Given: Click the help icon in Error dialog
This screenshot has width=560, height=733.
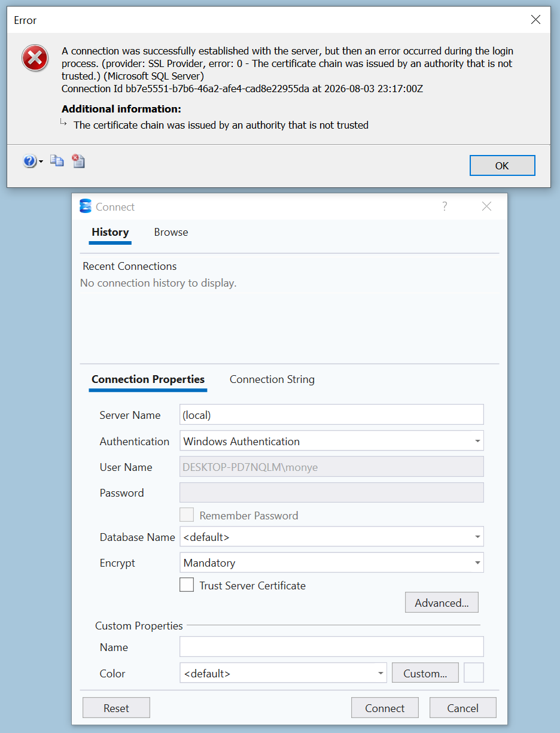Looking at the screenshot, I should (x=29, y=161).
